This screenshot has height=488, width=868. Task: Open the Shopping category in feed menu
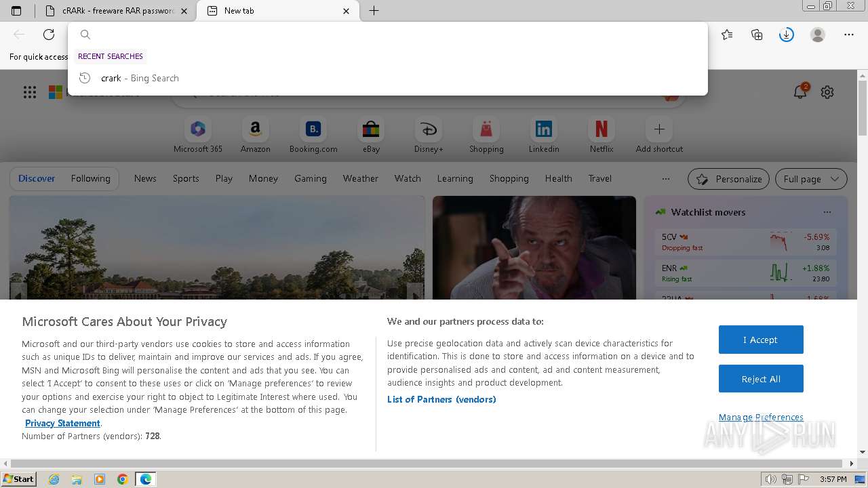pos(509,178)
